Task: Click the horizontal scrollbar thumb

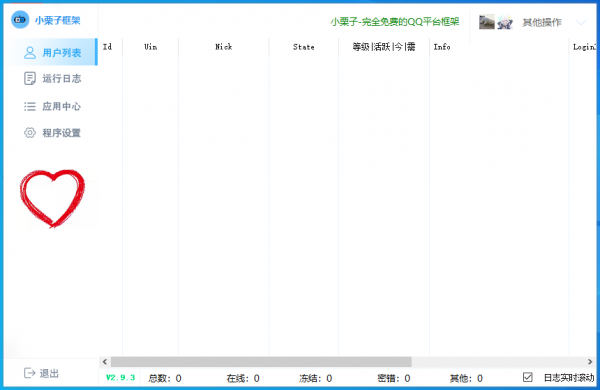Action: [261, 362]
